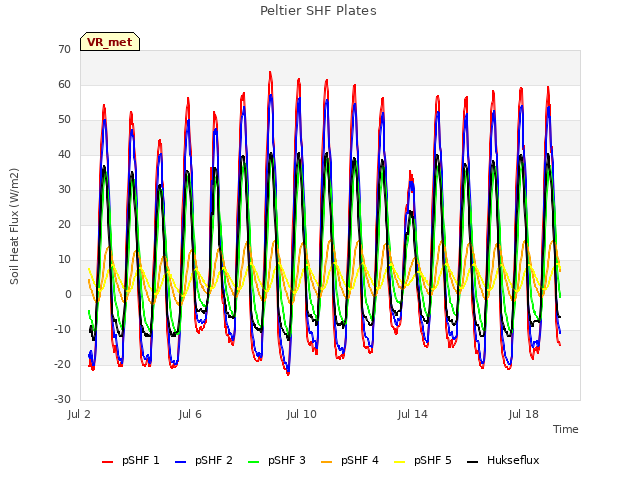Click the 0 y-axis tick label

(68, 294)
